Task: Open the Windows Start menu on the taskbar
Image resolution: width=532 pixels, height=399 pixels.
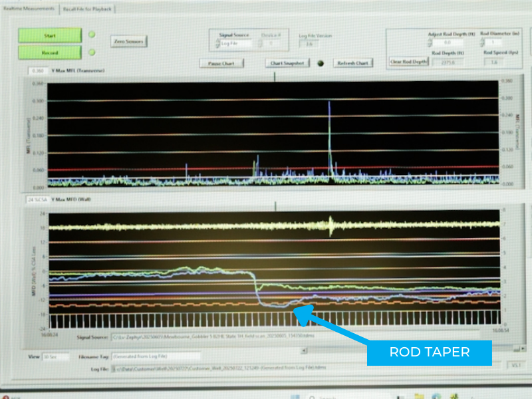Action: (295, 396)
